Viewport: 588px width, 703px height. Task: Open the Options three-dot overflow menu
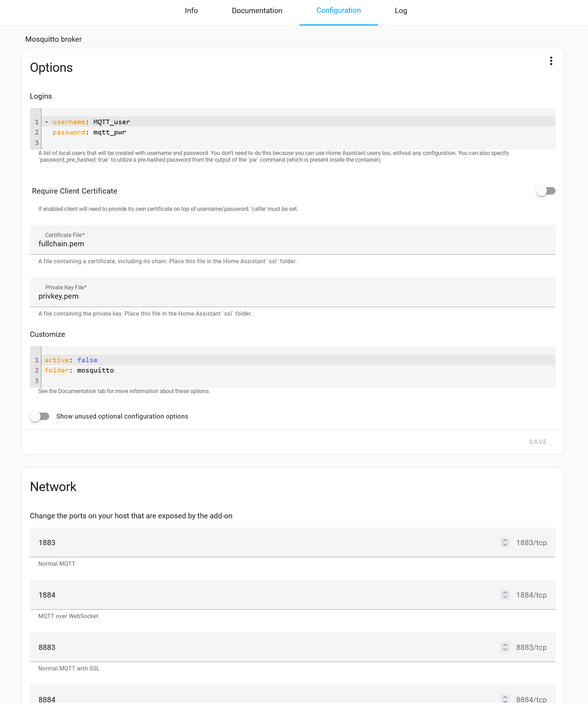click(x=551, y=61)
